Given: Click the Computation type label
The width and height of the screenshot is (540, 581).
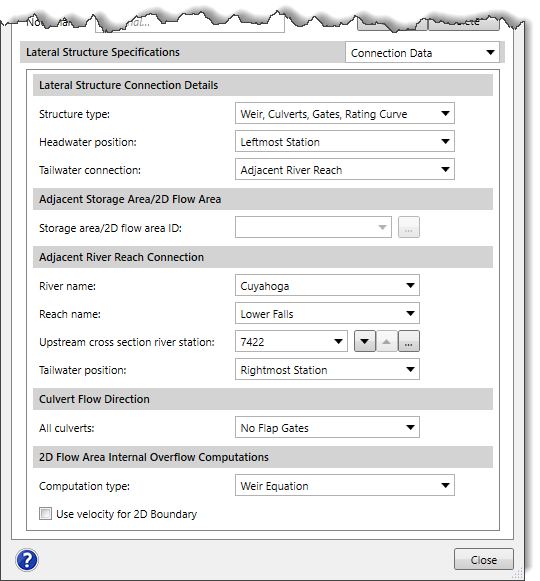Looking at the screenshot, I should pyautogui.click(x=84, y=486).
